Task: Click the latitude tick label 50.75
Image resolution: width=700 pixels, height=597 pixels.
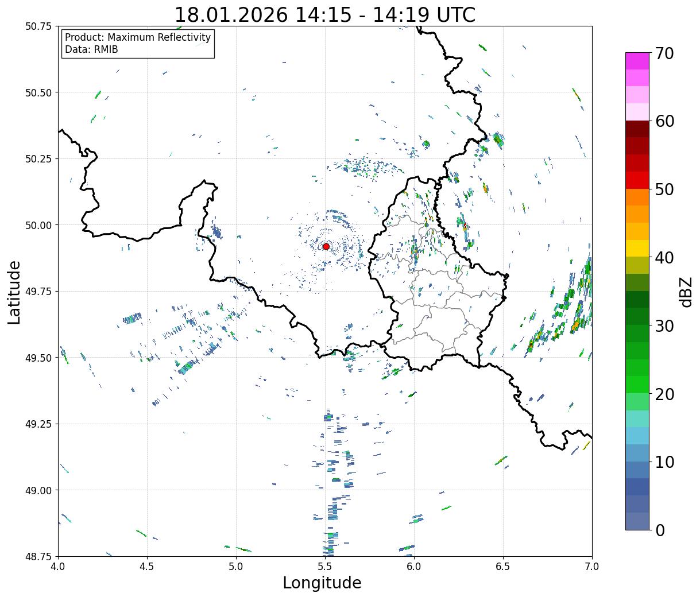Action: (38, 26)
